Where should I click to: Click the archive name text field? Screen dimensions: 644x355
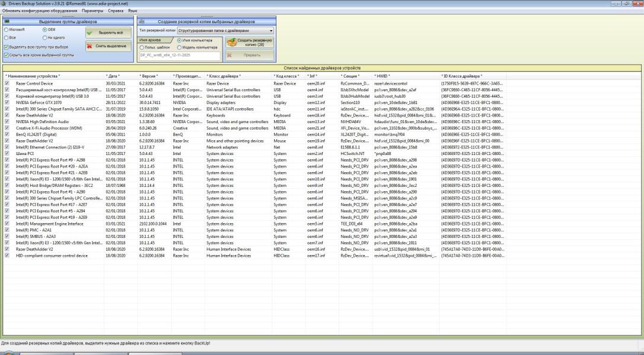click(179, 56)
